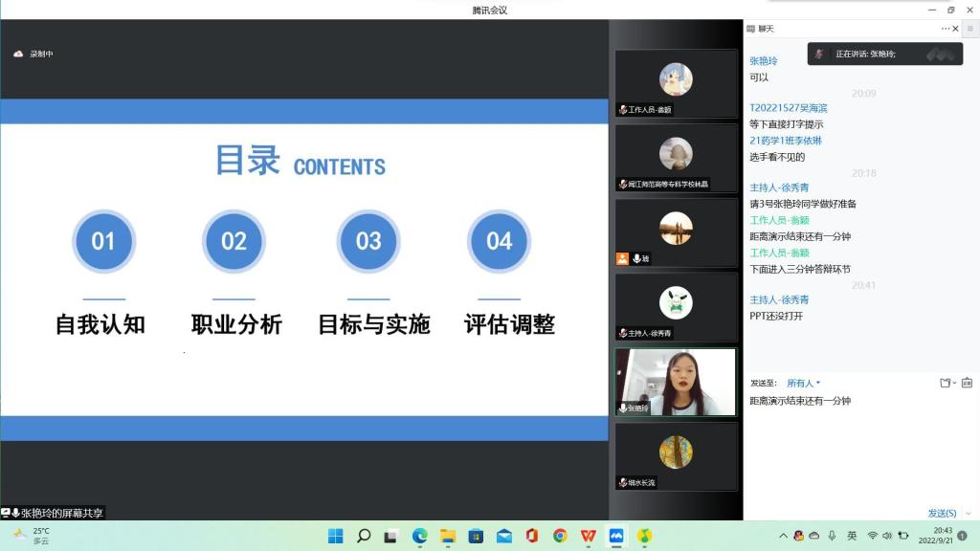This screenshot has height=551, width=980.
Task: Expand the hidden system tray icons chevron
Action: point(783,536)
